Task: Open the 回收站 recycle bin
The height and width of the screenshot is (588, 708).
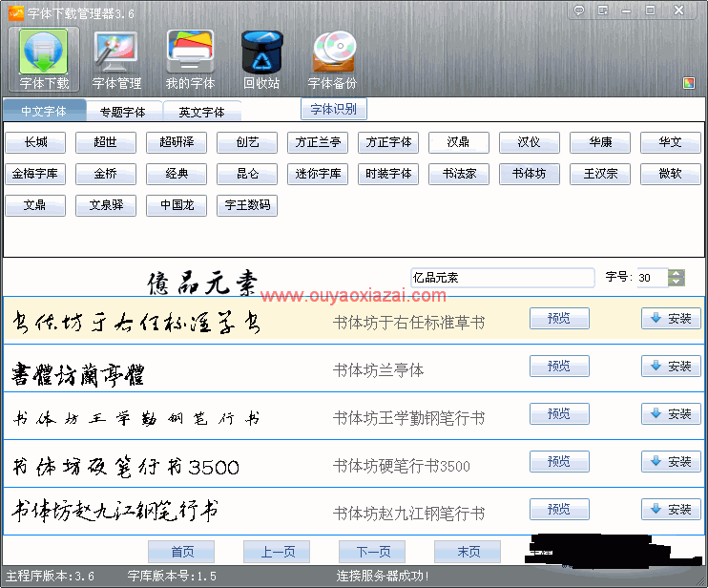Action: click(261, 59)
